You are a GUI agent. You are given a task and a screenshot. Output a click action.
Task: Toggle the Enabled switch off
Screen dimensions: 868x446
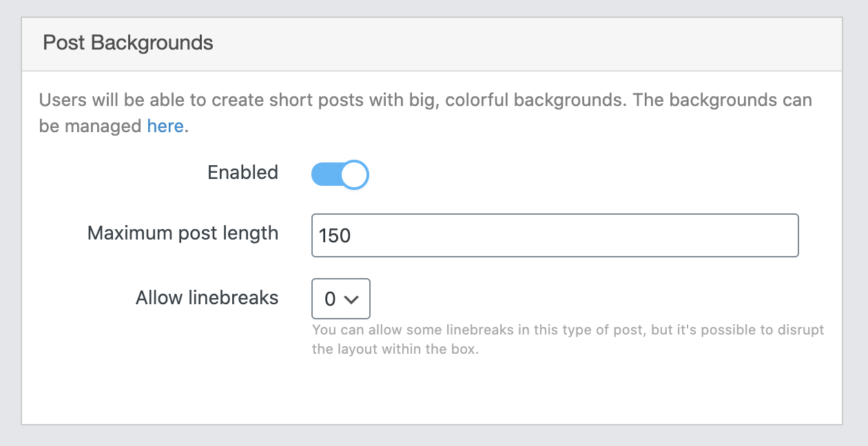pos(340,175)
